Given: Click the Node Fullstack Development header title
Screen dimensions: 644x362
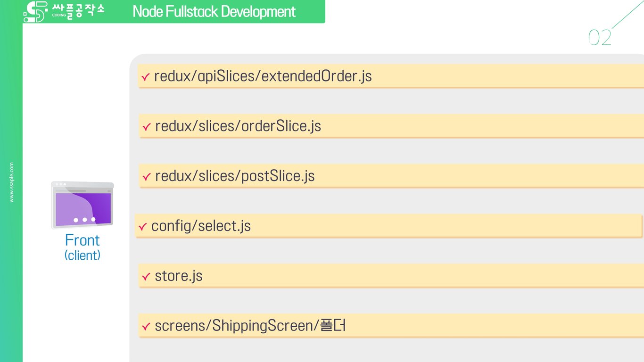Looking at the screenshot, I should coord(214,12).
